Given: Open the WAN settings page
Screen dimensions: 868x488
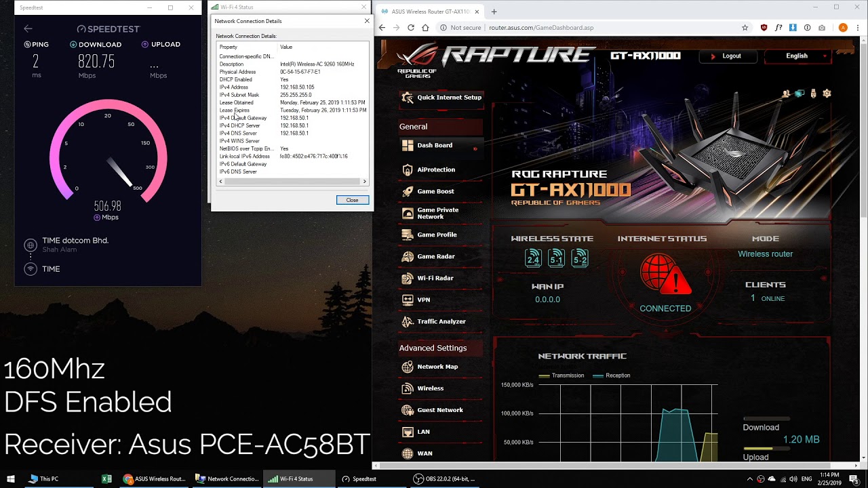Looking at the screenshot, I should [440, 453].
